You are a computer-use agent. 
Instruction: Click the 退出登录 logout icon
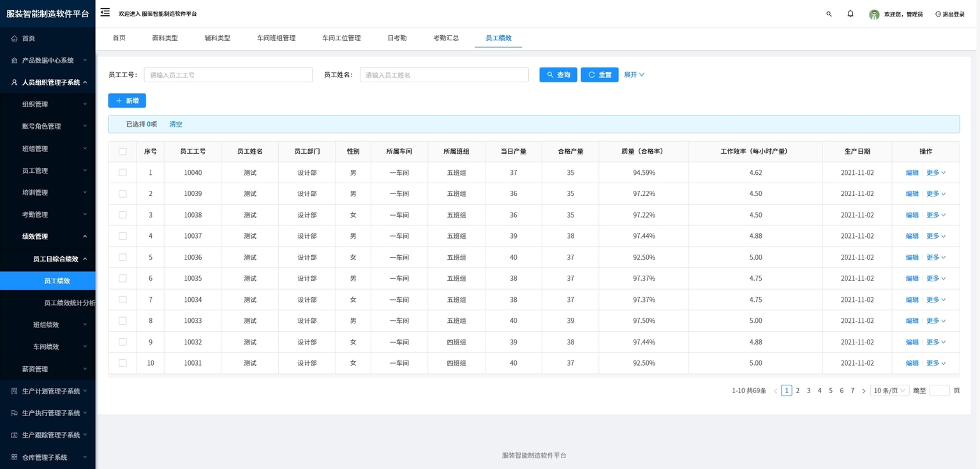point(938,14)
